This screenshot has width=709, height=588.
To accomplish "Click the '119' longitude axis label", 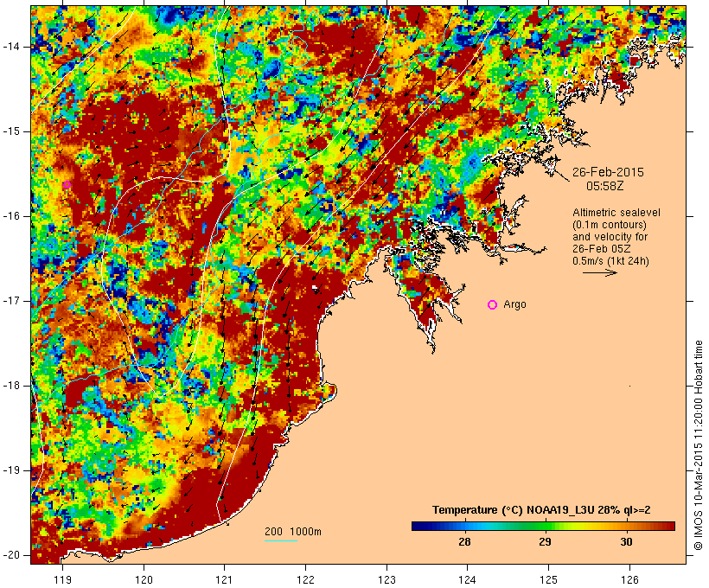I will point(62,579).
